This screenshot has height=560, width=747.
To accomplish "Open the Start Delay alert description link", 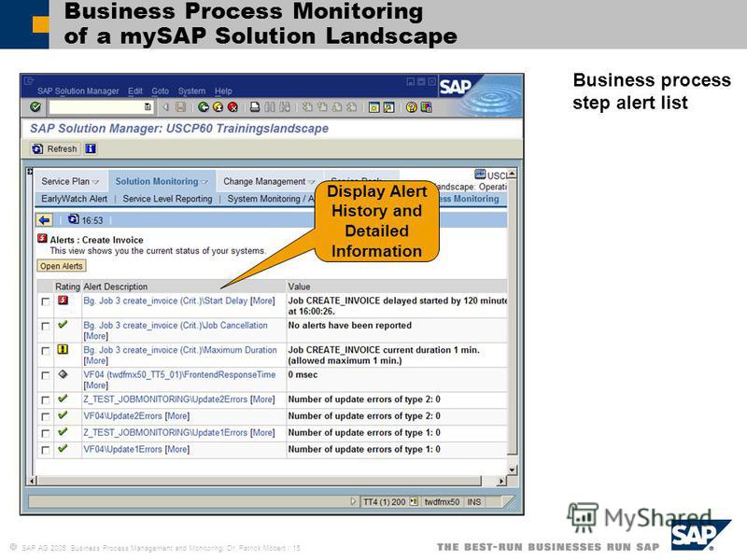I will [166, 301].
